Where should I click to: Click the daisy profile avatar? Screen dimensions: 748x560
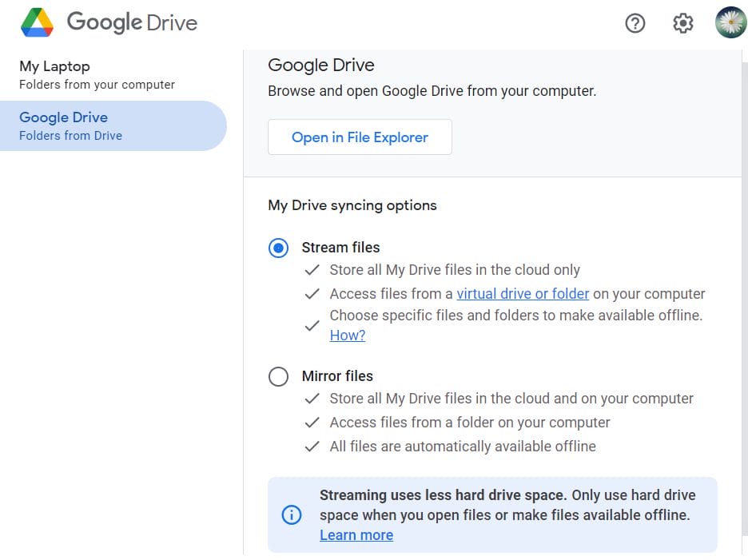click(x=730, y=22)
